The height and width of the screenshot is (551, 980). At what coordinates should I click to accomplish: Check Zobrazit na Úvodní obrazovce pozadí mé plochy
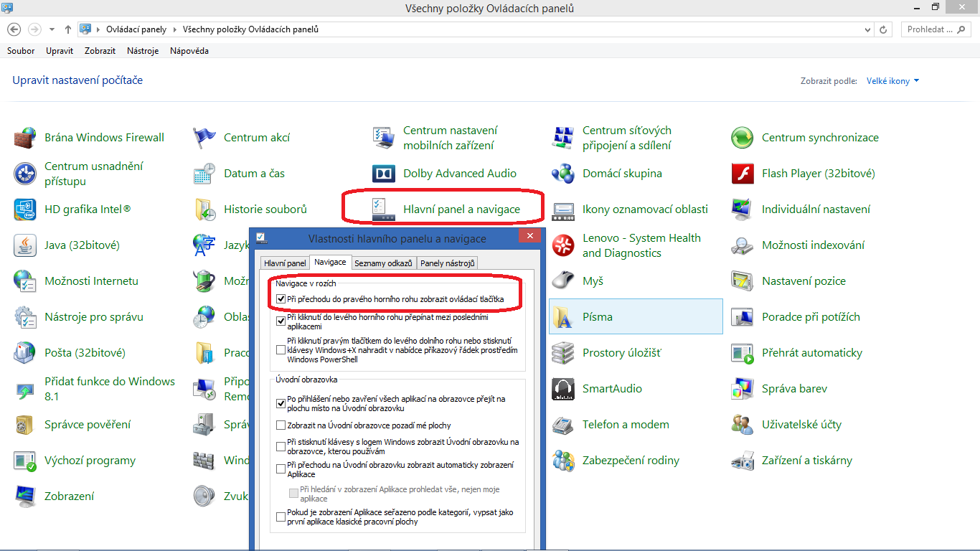(281, 425)
